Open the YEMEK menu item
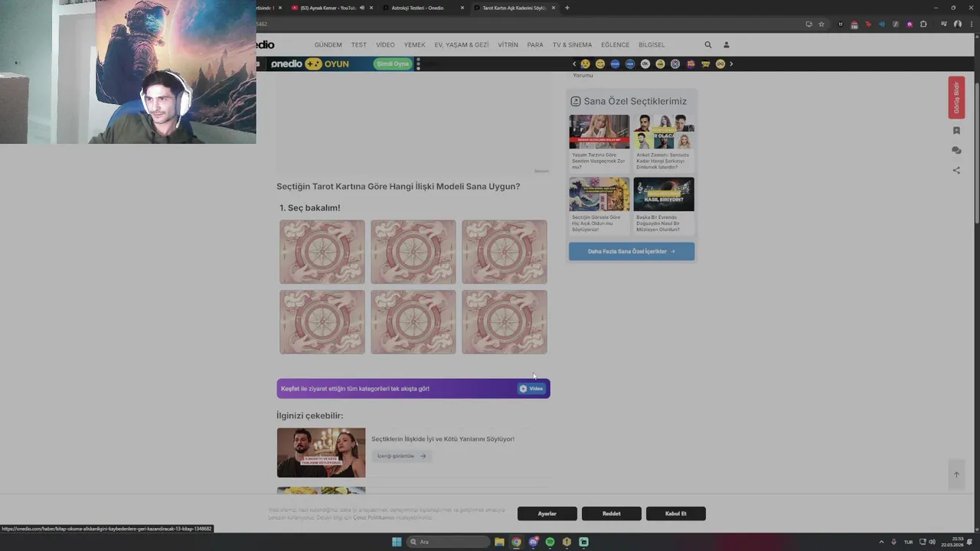The width and height of the screenshot is (980, 551). [414, 45]
